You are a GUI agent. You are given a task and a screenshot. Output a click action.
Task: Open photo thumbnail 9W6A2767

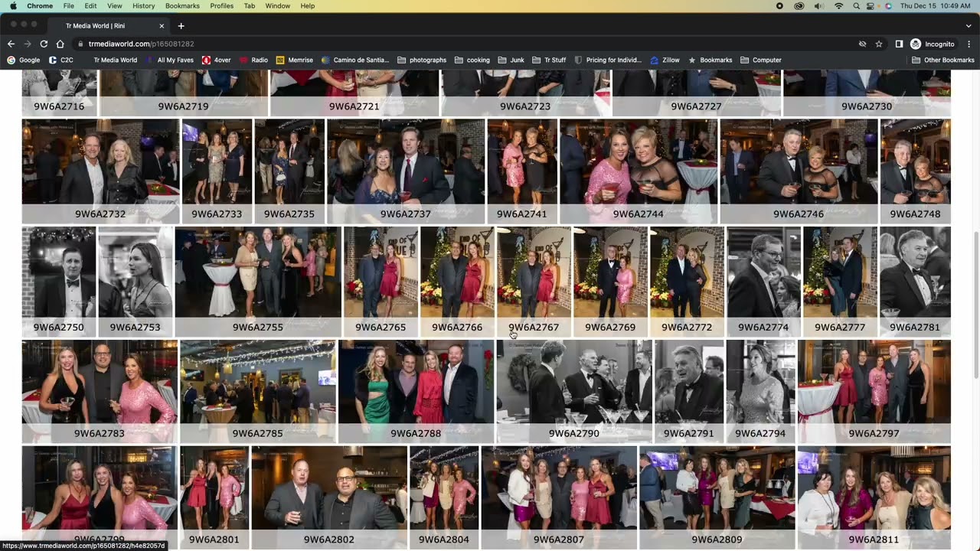click(534, 281)
